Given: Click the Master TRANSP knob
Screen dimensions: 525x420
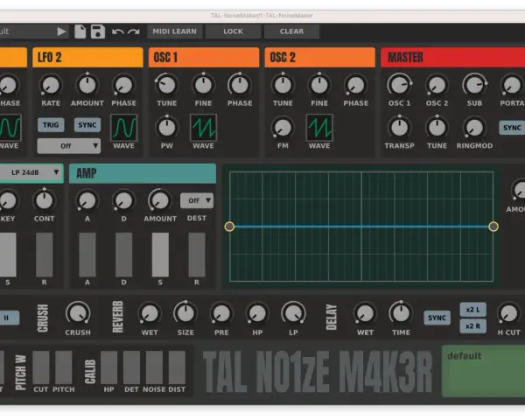Looking at the screenshot, I should (400, 128).
